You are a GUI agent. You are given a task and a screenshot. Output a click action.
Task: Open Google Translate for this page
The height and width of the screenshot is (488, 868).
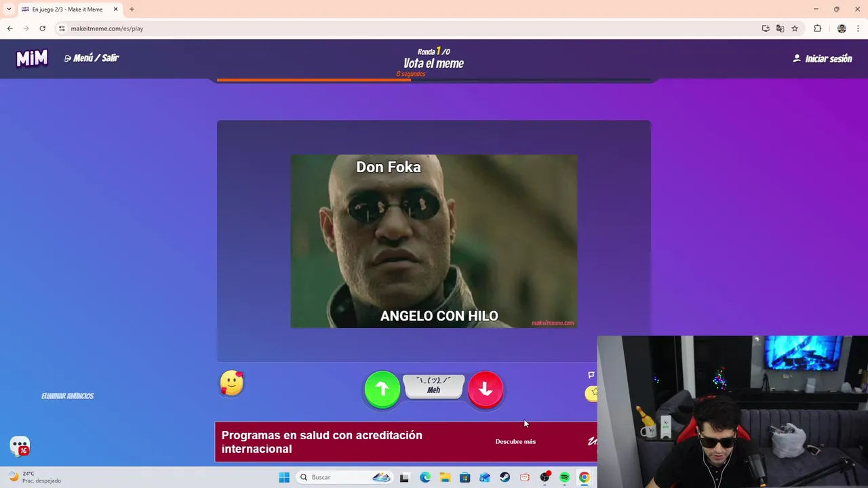tap(780, 28)
